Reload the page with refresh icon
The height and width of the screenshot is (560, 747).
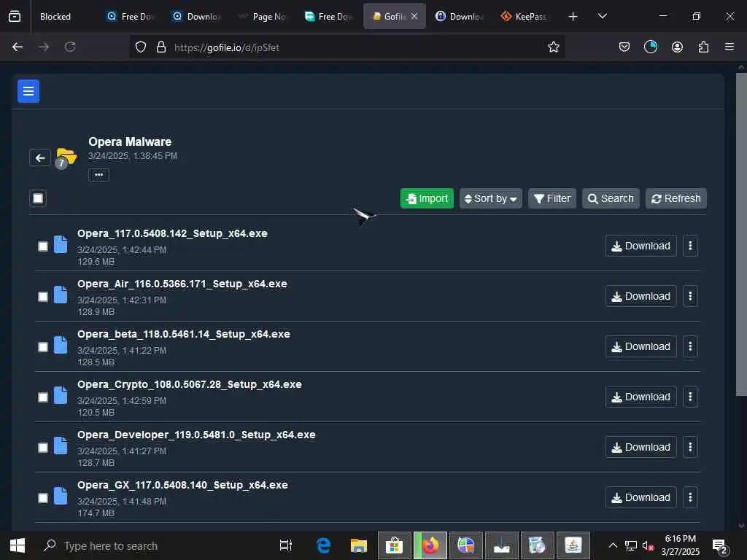70,47
